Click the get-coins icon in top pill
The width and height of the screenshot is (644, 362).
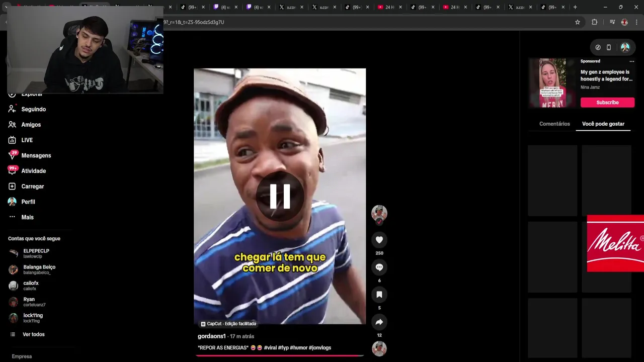pyautogui.click(x=598, y=47)
